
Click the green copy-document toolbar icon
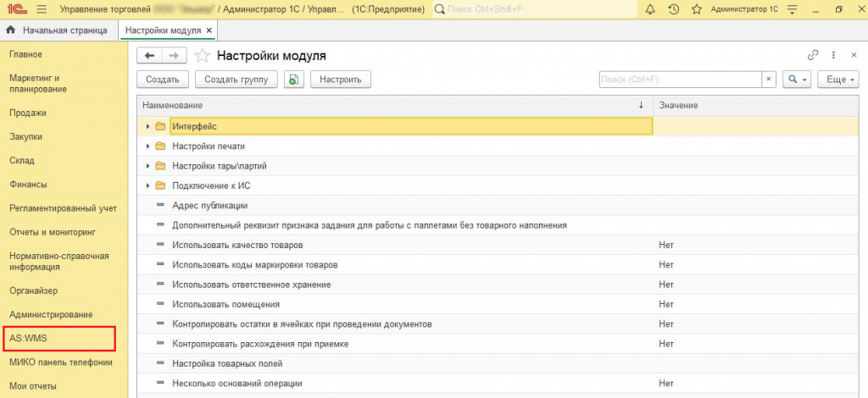click(x=294, y=80)
